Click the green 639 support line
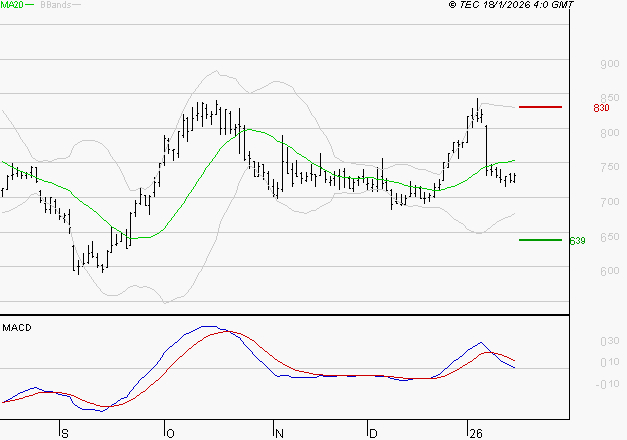 [x=540, y=240]
